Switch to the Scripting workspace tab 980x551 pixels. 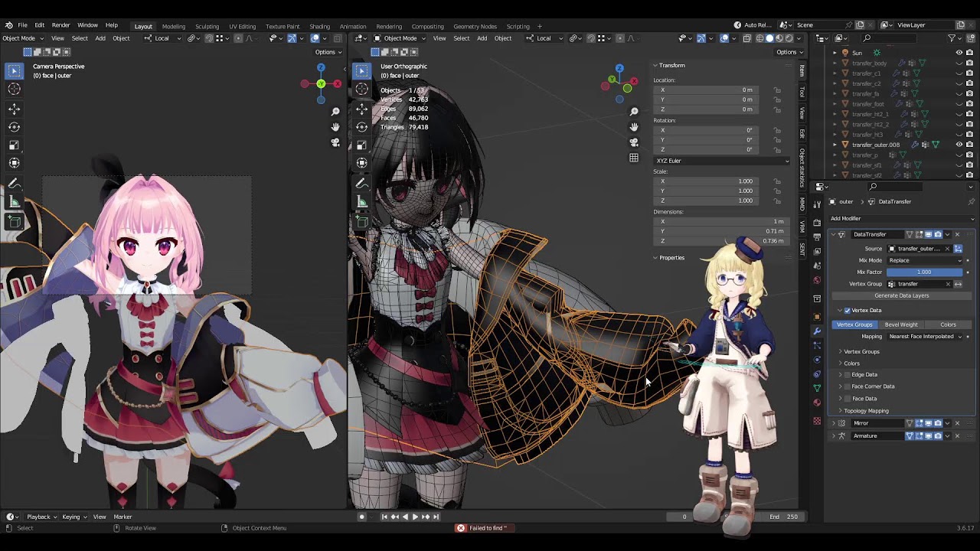518,26
